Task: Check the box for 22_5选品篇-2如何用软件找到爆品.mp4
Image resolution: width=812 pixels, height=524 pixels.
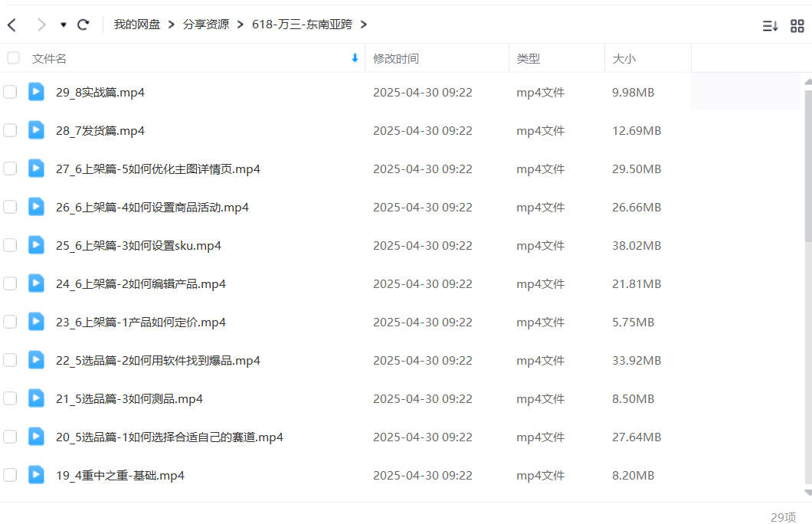Action: 10,360
